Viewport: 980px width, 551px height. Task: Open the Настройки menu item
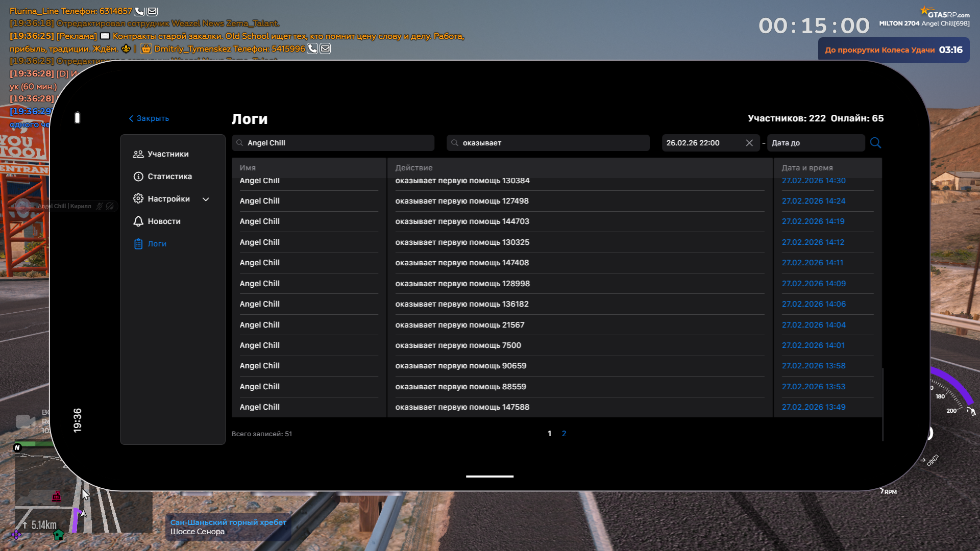pos(168,199)
